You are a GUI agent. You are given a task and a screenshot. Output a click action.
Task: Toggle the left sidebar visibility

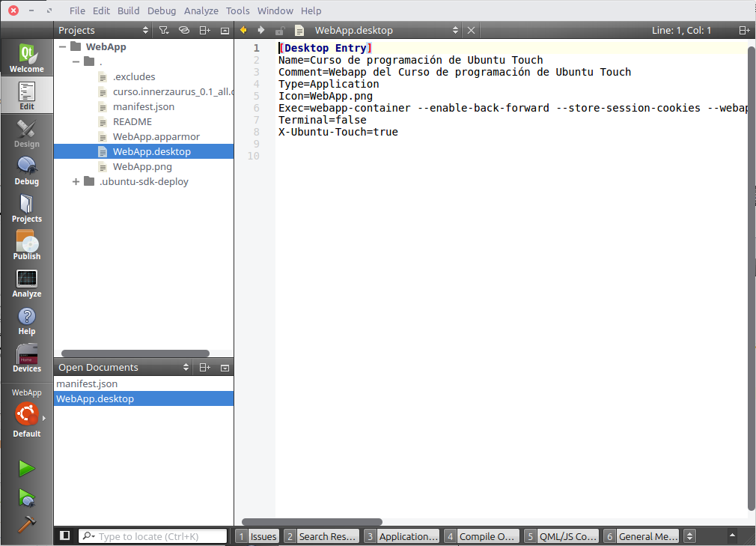pyautogui.click(x=64, y=536)
